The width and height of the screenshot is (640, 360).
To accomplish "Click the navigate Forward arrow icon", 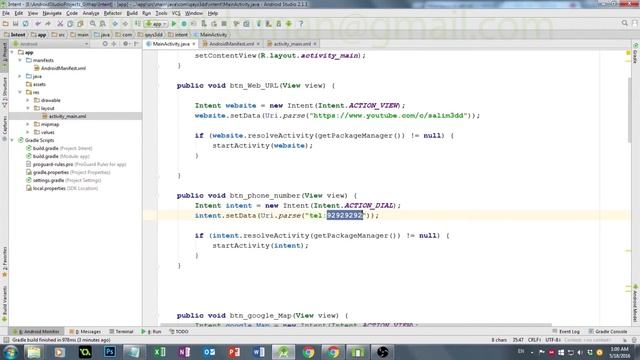I will 125,24.
